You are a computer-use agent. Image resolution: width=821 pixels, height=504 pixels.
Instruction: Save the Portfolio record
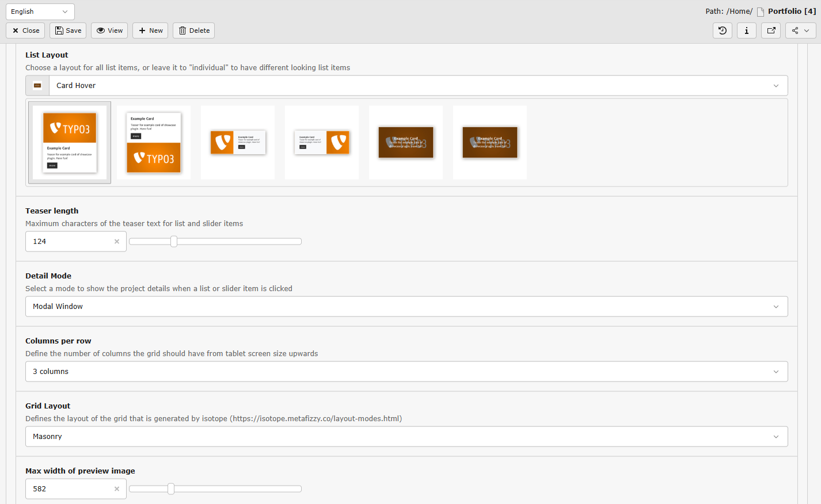(x=68, y=30)
